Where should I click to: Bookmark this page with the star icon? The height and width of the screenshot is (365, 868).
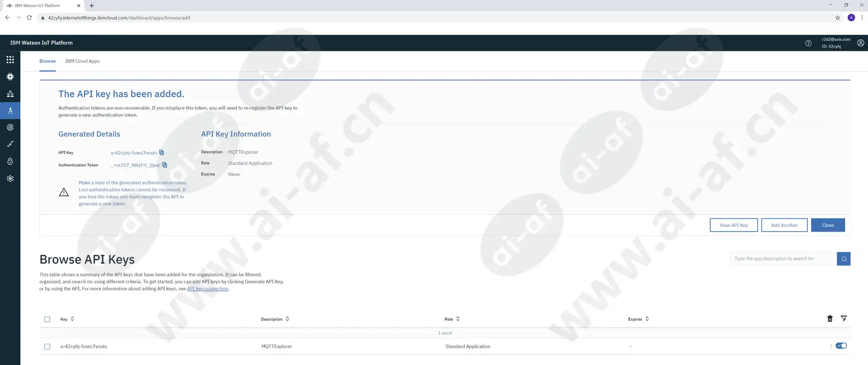(837, 18)
